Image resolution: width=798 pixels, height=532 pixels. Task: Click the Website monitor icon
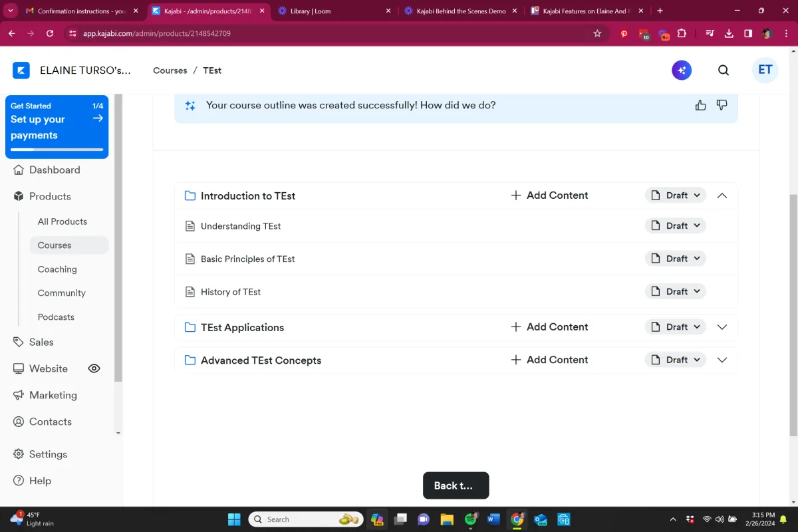click(x=19, y=368)
